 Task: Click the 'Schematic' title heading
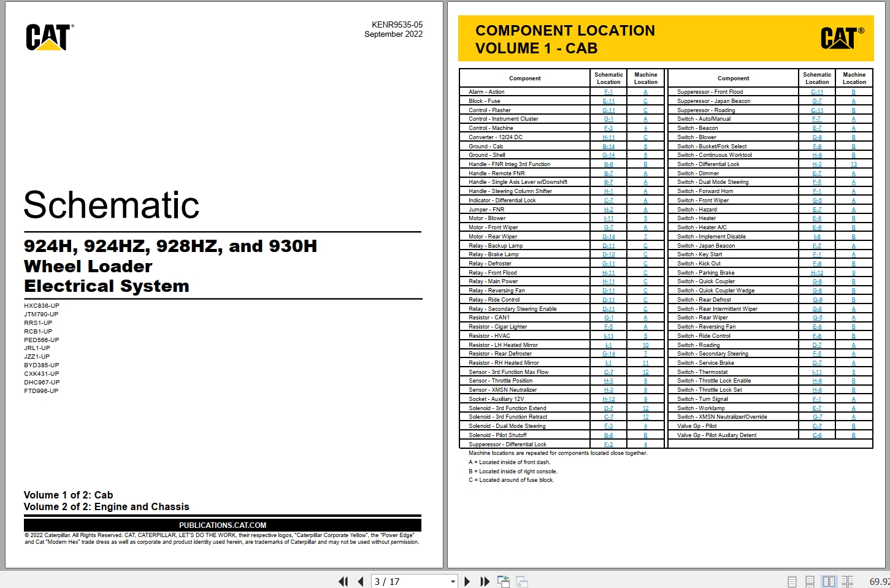(112, 205)
